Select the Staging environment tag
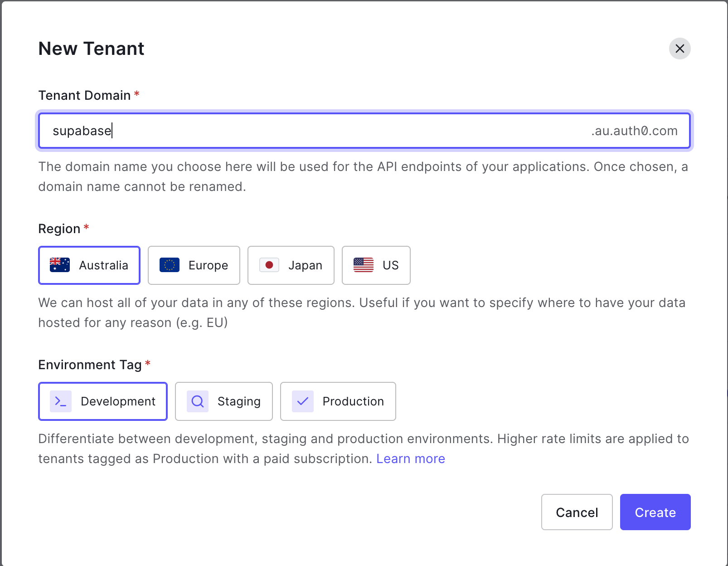This screenshot has width=728, height=566. [223, 401]
